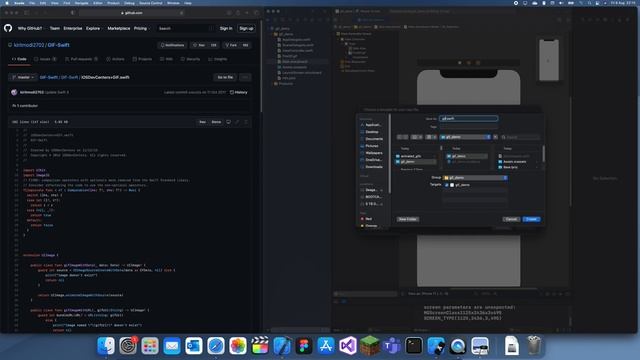Screen dimensions: 640x360
Task: Click the save dialog search field
Action: tap(520, 137)
